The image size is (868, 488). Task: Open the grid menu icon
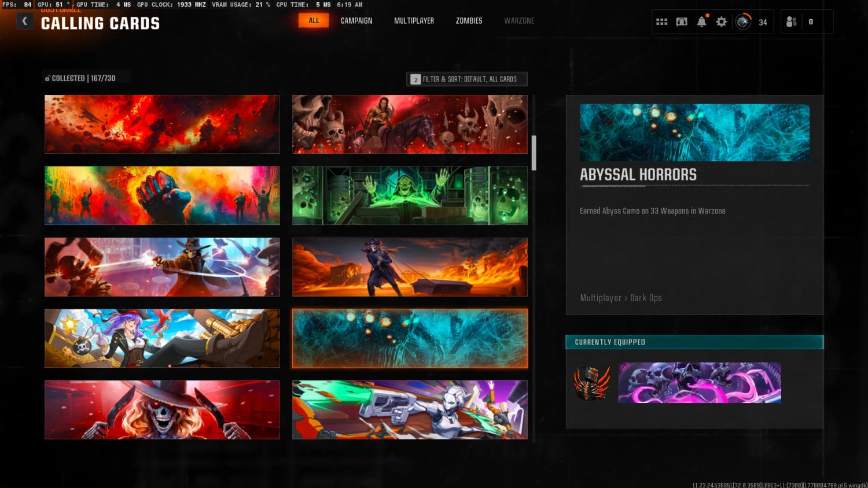662,22
